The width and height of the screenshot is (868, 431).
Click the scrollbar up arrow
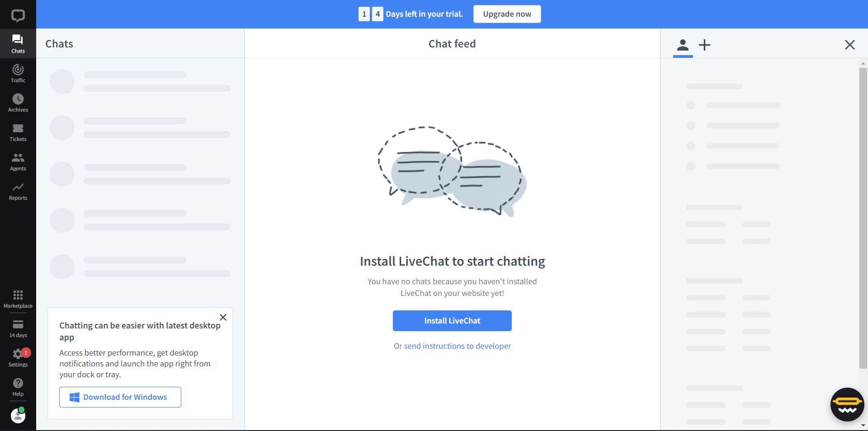click(x=863, y=63)
